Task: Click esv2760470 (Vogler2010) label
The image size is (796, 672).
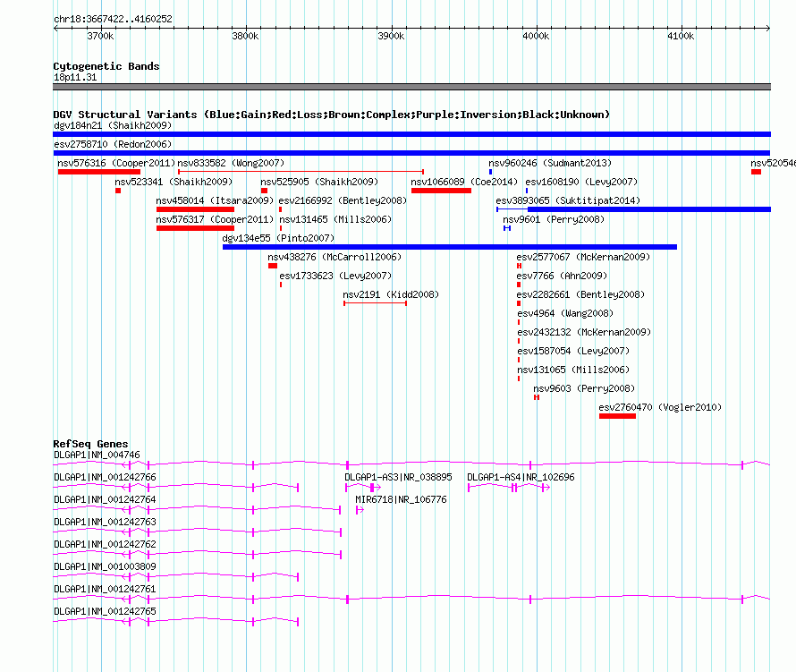Action: (x=660, y=407)
